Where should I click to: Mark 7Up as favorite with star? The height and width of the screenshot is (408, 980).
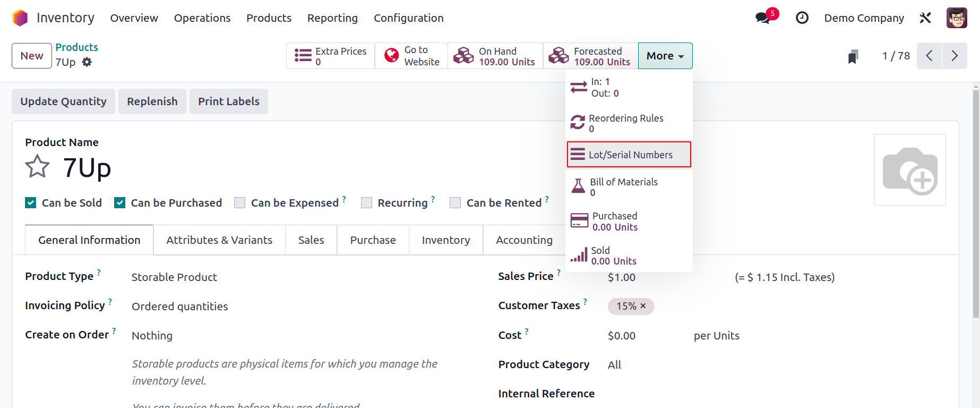pos(37,167)
